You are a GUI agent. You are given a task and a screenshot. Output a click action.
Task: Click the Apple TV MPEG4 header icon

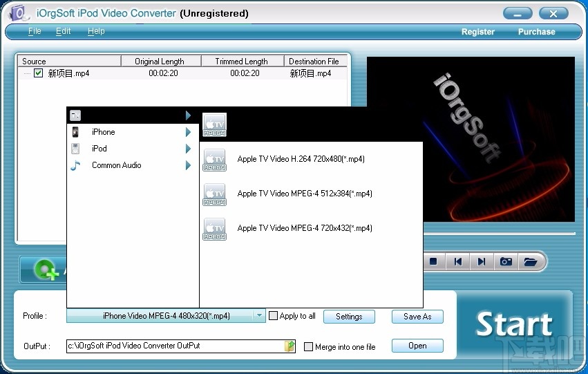[214, 125]
